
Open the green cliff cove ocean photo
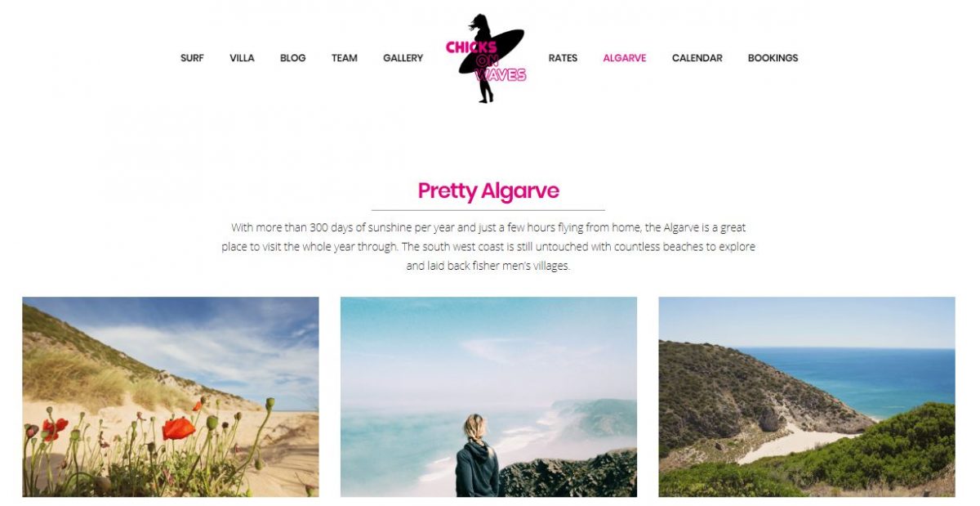point(807,396)
